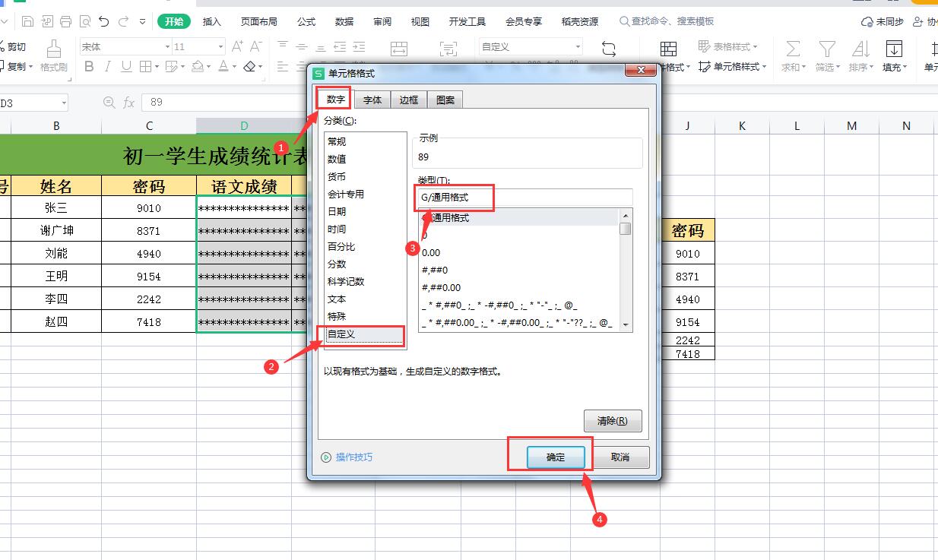Select the 货币 category in list
The height and width of the screenshot is (560, 938).
tap(365, 177)
